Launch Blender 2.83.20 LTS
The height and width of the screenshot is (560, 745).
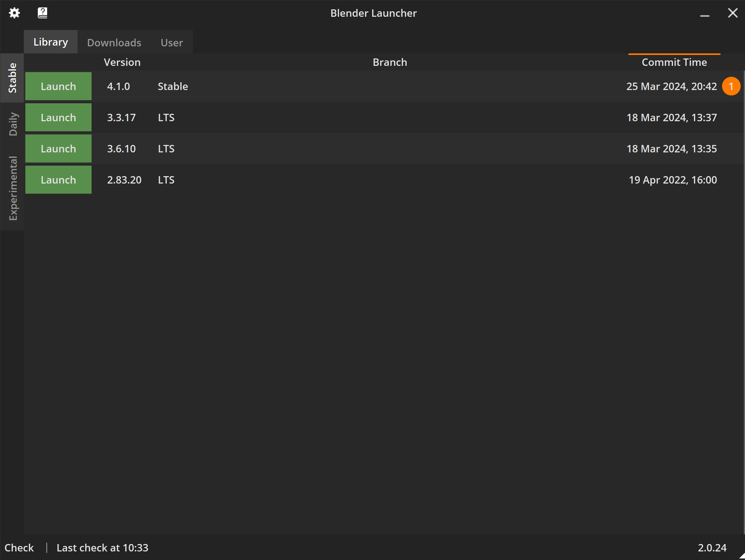pos(58,180)
